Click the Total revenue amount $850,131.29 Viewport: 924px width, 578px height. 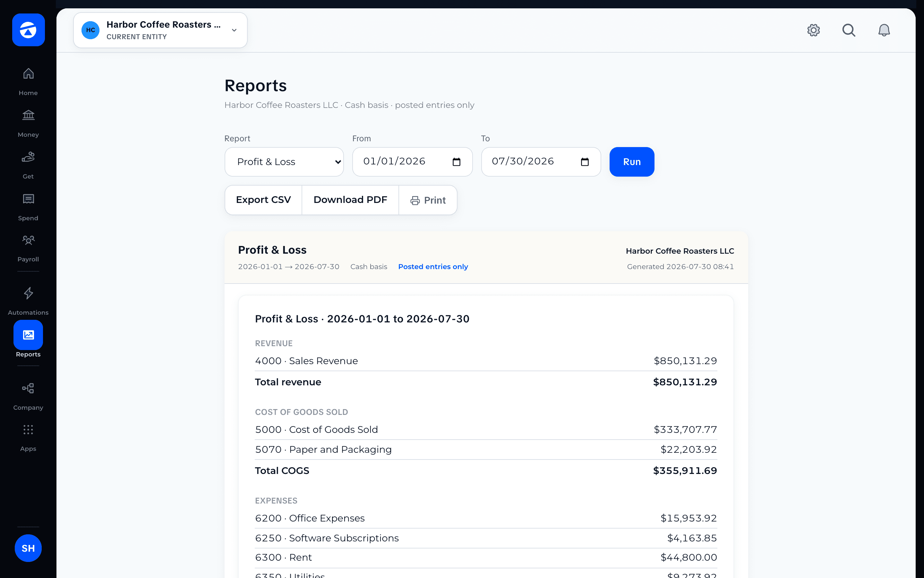685,382
